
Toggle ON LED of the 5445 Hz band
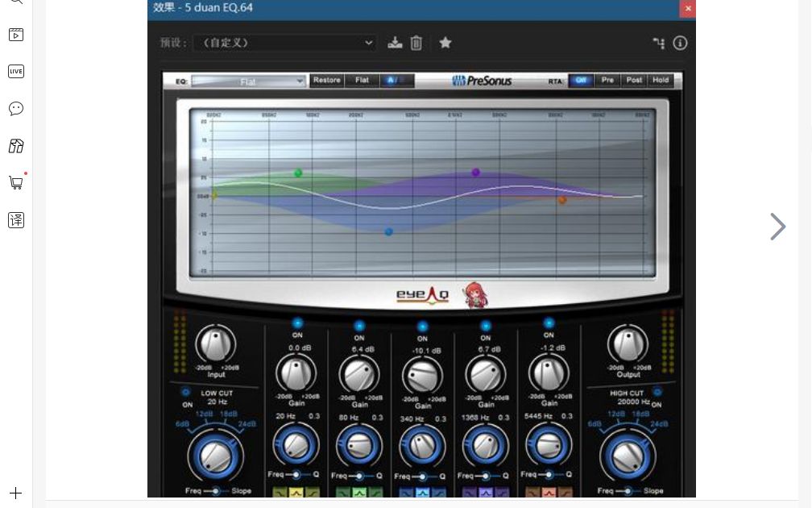(549, 323)
